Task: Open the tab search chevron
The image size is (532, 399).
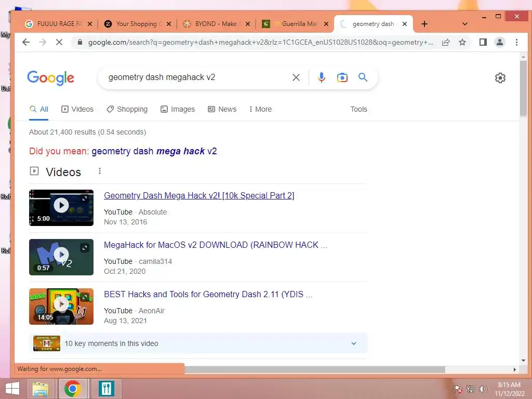Action: (465, 24)
